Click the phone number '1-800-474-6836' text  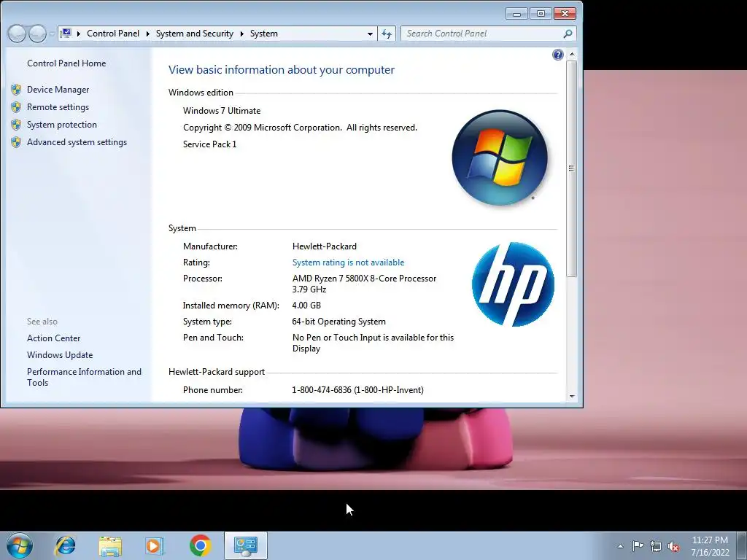tap(322, 390)
